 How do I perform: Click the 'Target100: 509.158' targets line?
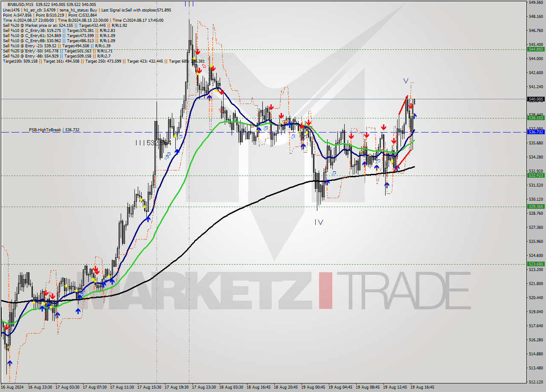pyautogui.click(x=104, y=61)
